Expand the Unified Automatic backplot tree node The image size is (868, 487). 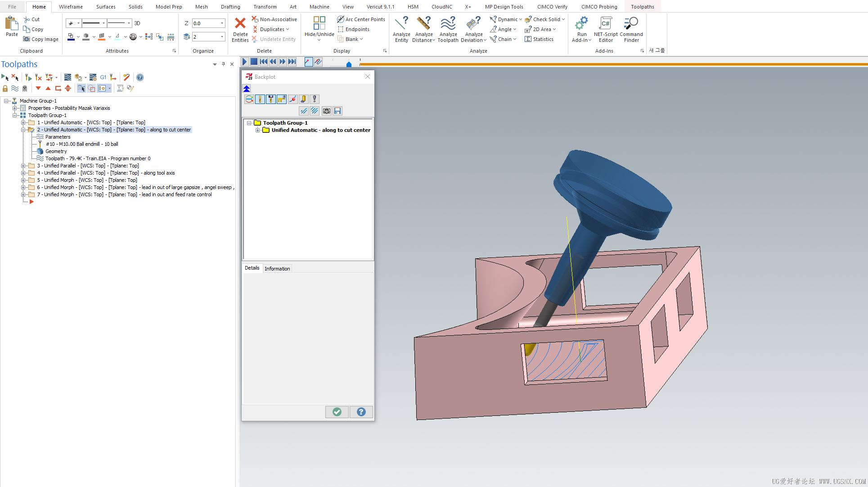(258, 130)
